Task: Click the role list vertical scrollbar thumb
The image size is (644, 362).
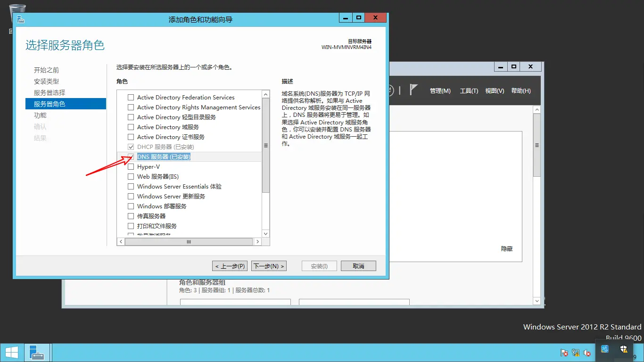Action: (x=266, y=146)
